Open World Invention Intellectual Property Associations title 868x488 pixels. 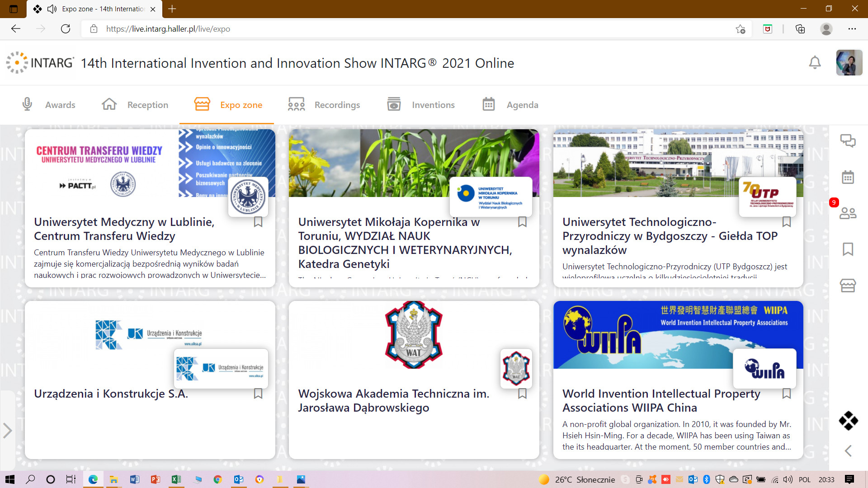pos(661,401)
